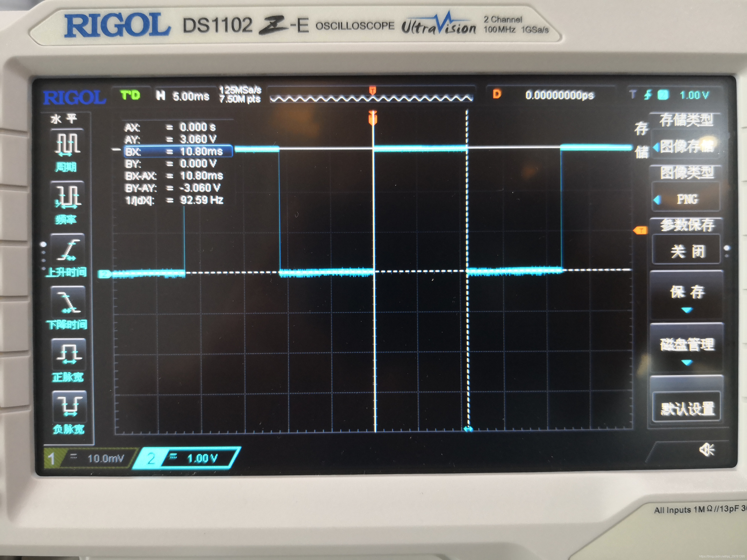The height and width of the screenshot is (560, 747).
Task: Click the BY-AY = -3.060 V readout
Action: coord(173,188)
